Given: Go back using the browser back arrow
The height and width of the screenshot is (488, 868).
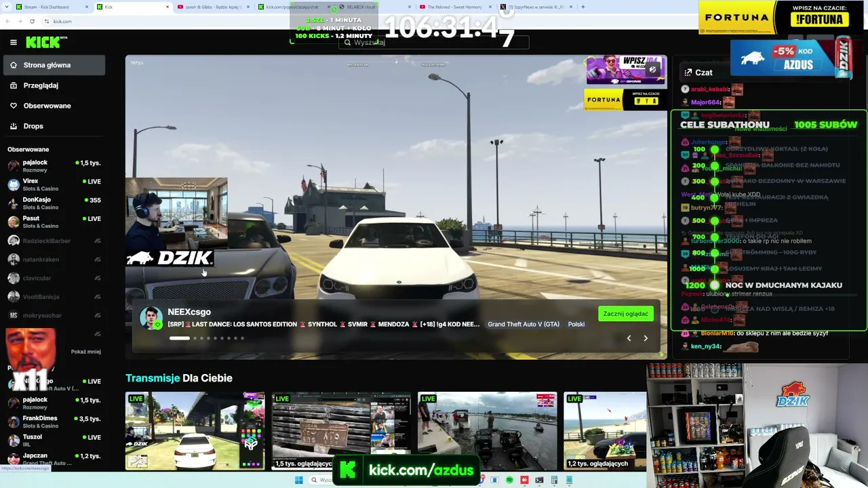Looking at the screenshot, I should pyautogui.click(x=7, y=21).
